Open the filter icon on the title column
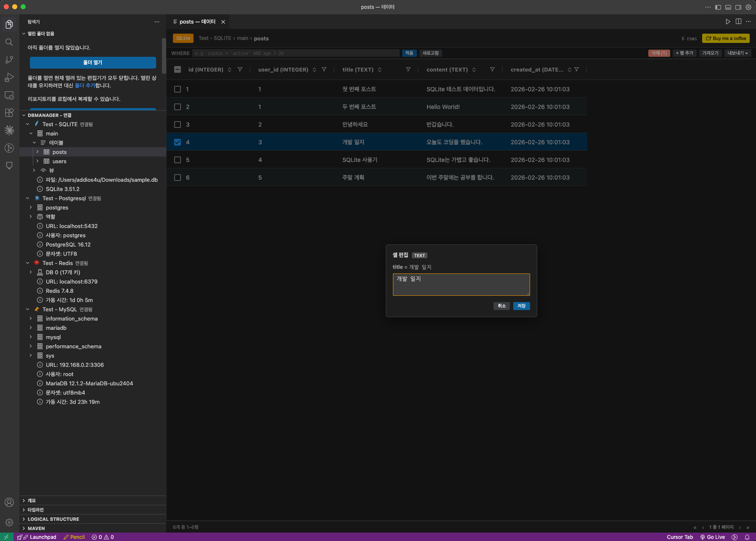The image size is (756, 541). 408,69
